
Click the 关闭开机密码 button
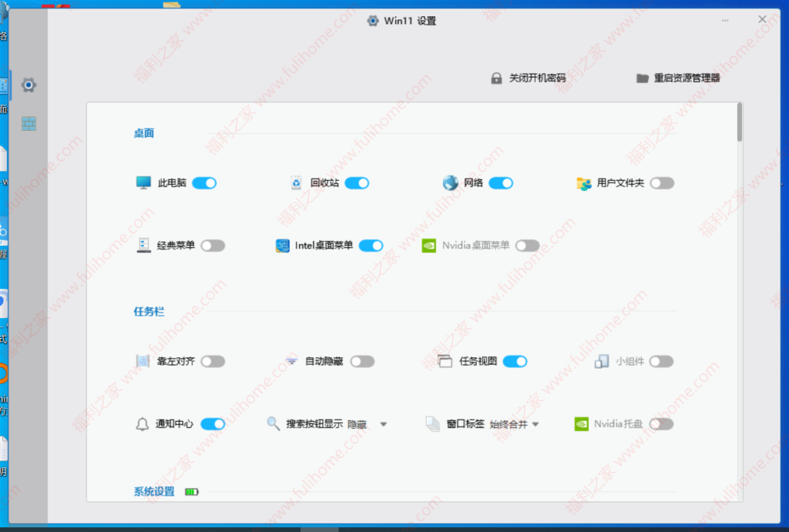tap(528, 77)
